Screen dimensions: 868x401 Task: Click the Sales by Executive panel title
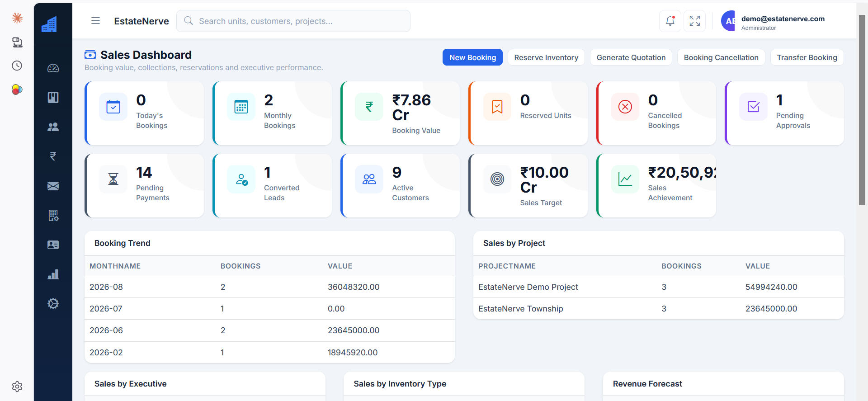coord(130,384)
